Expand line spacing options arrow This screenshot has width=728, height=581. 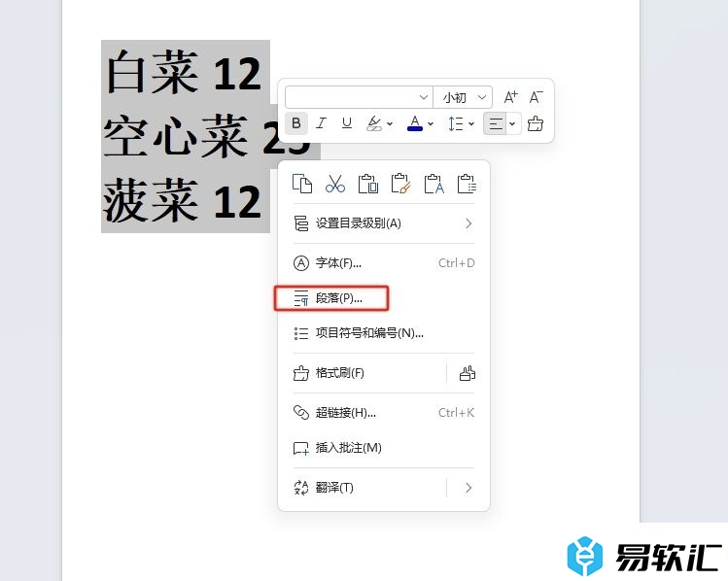click(471, 124)
